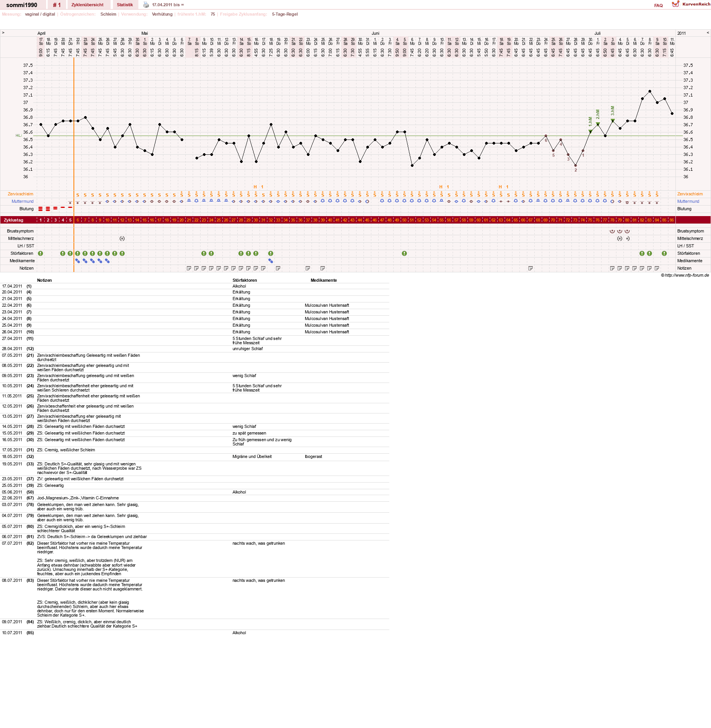Screen dimensions: 711x728
Task: Open the Notizen note icon on cycle day 39
Action: (323, 268)
